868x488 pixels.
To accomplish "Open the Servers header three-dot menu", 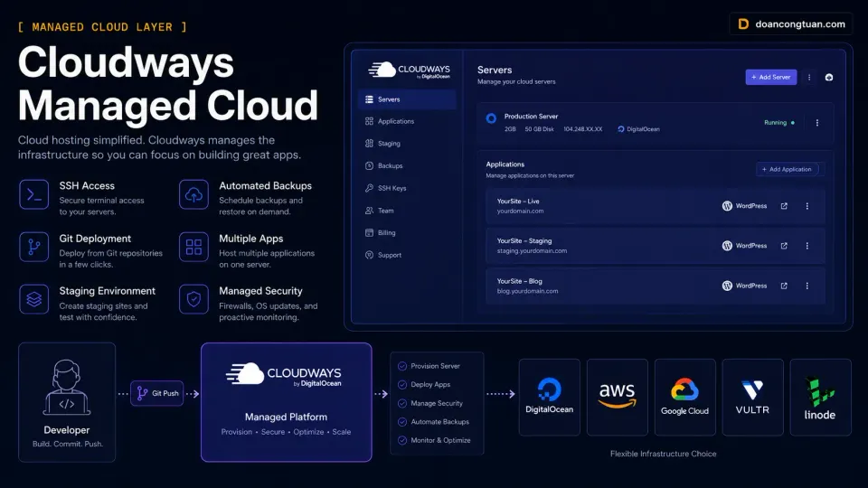I will tap(809, 78).
